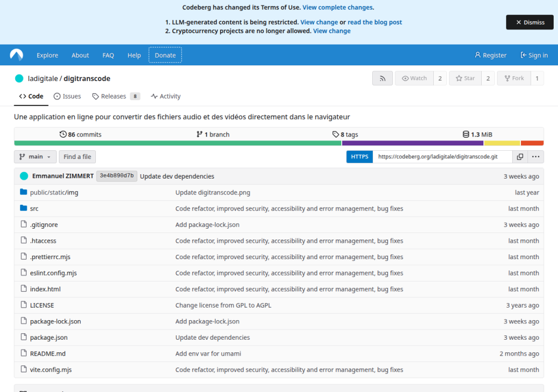Click the Find a file button
Image resolution: width=558 pixels, height=392 pixels.
click(x=77, y=156)
